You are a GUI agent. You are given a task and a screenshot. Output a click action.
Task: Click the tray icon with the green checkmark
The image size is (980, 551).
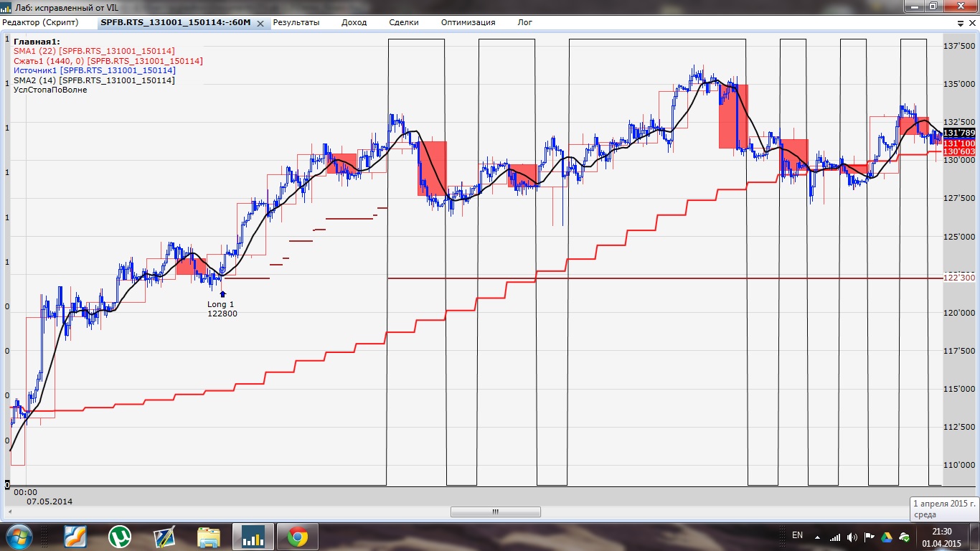(x=905, y=537)
